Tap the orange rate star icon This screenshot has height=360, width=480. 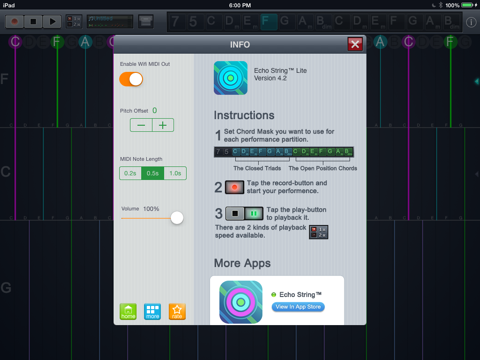177,312
